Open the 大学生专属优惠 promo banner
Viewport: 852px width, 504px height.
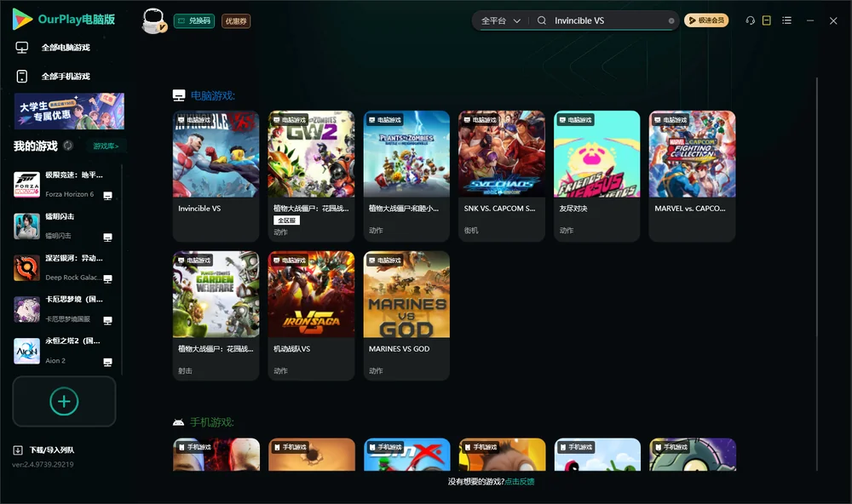(69, 111)
